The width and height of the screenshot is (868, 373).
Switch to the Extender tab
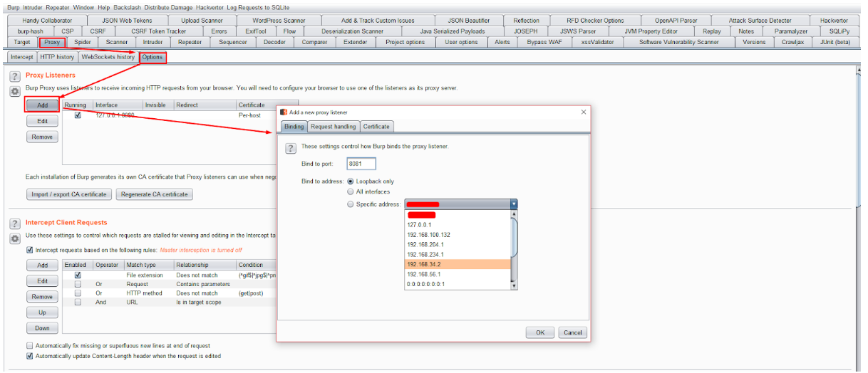tap(356, 42)
